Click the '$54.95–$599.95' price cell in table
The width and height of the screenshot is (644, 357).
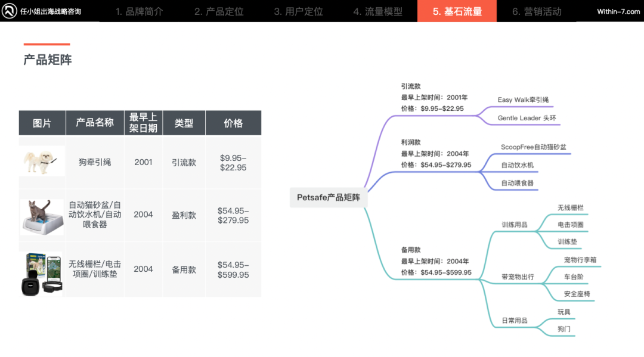(233, 269)
